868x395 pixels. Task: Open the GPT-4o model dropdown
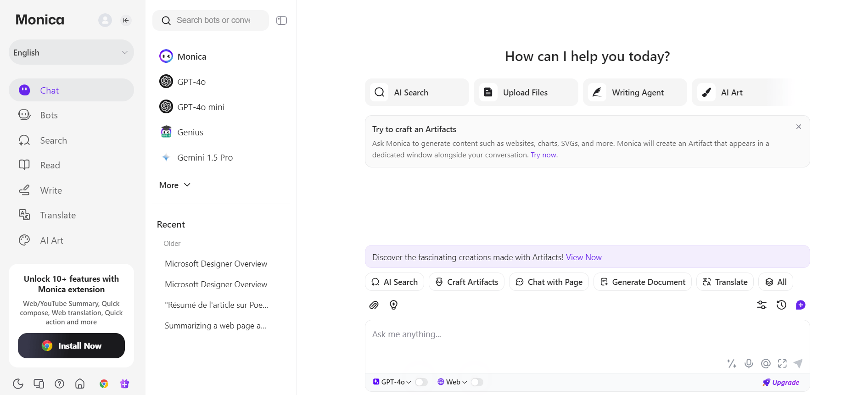click(x=392, y=382)
